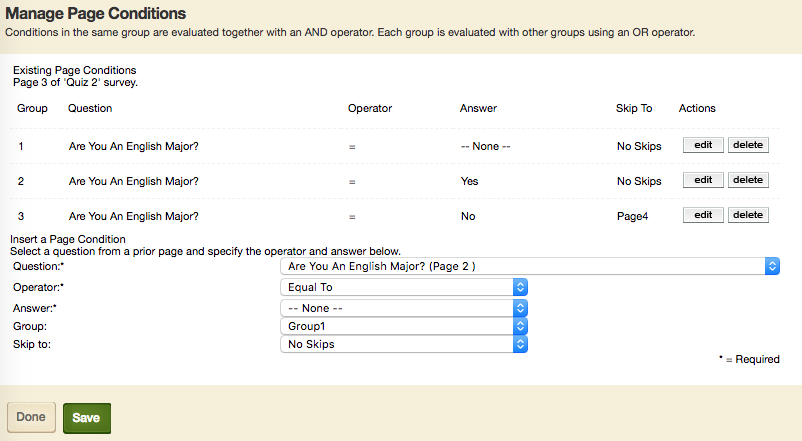Select the Insert a Page Condition heading

pyautogui.click(x=68, y=239)
